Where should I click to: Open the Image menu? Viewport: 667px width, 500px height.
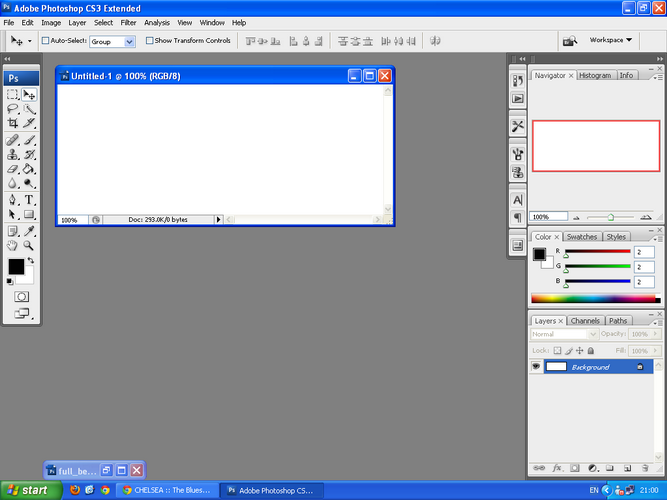51,23
